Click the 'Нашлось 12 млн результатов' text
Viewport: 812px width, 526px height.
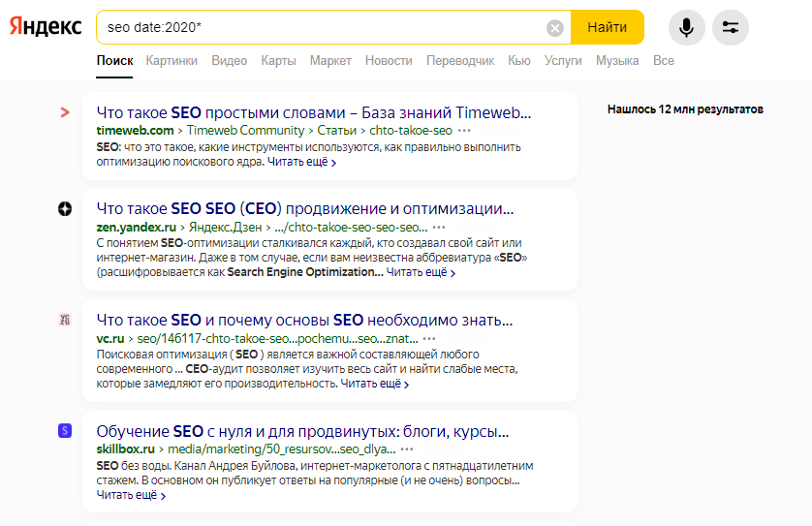coord(685,109)
